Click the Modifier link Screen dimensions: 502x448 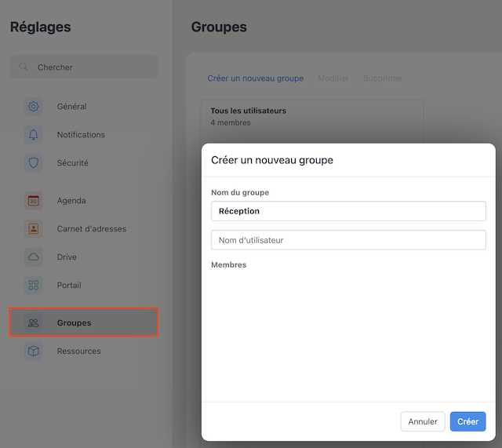(333, 78)
